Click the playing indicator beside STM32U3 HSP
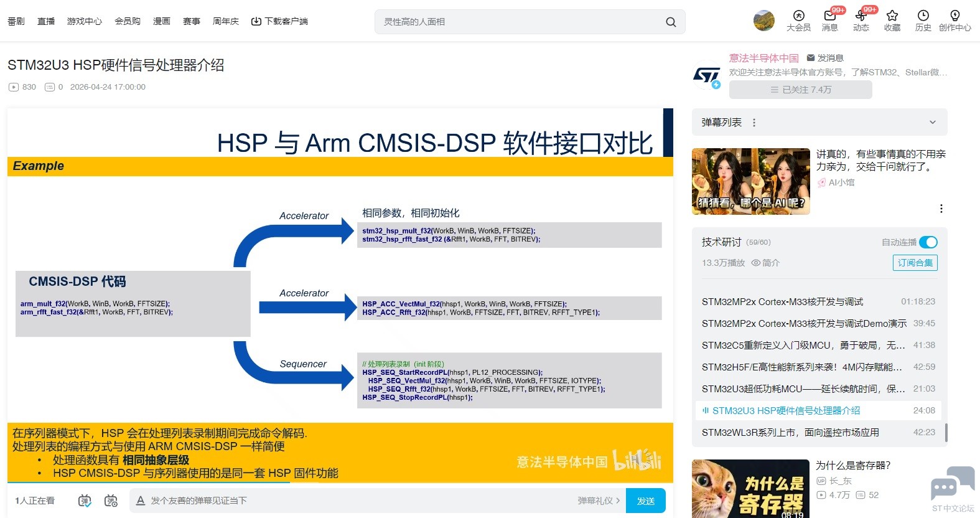Viewport: 980px width, 518px height. 706,410
